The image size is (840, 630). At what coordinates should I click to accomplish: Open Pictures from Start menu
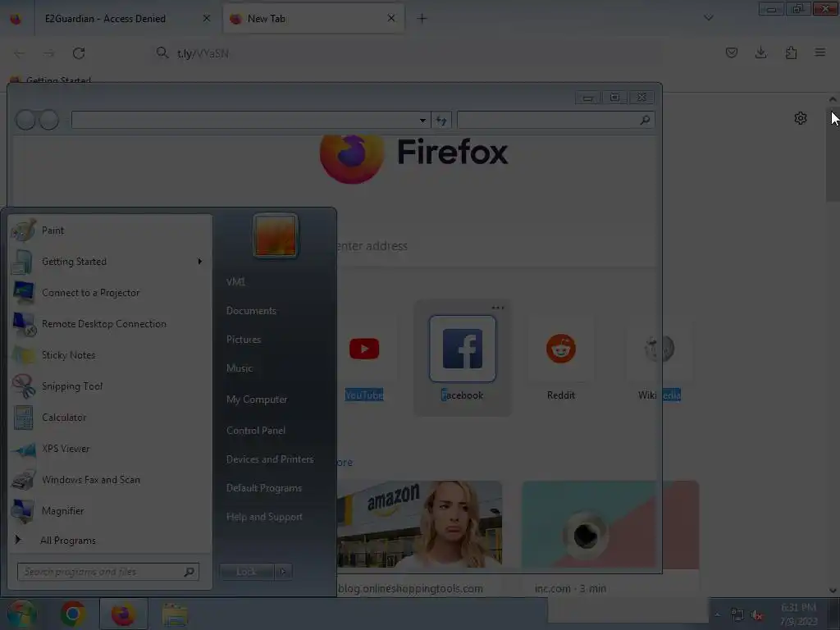click(x=244, y=340)
